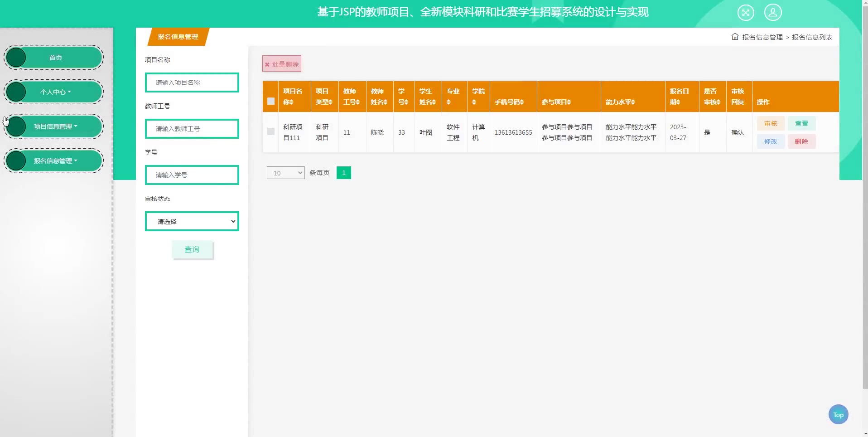Open the 审核状态 请选择 dropdown
Image resolution: width=868 pixels, height=437 pixels.
point(192,222)
